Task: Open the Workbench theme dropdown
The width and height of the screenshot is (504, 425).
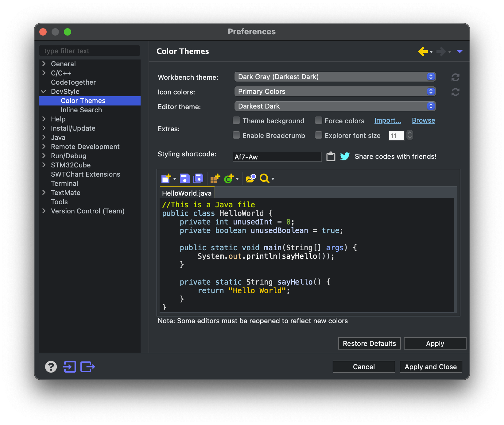Action: click(335, 77)
